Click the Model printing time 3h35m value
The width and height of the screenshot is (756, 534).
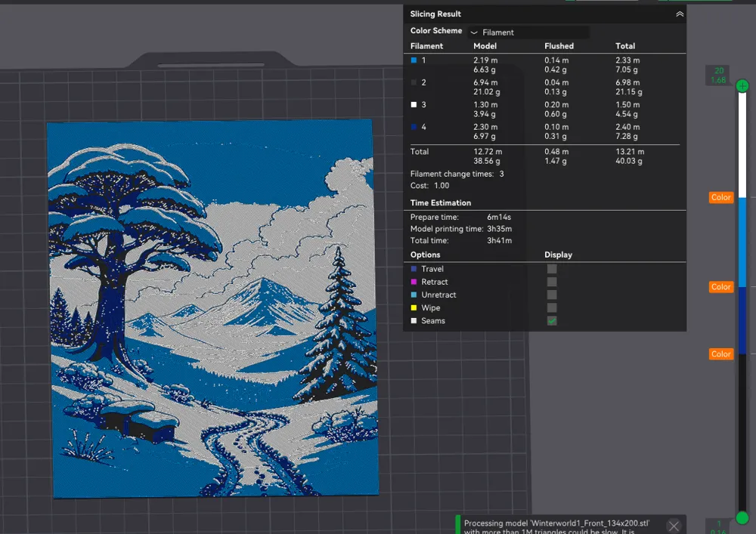[499, 229]
